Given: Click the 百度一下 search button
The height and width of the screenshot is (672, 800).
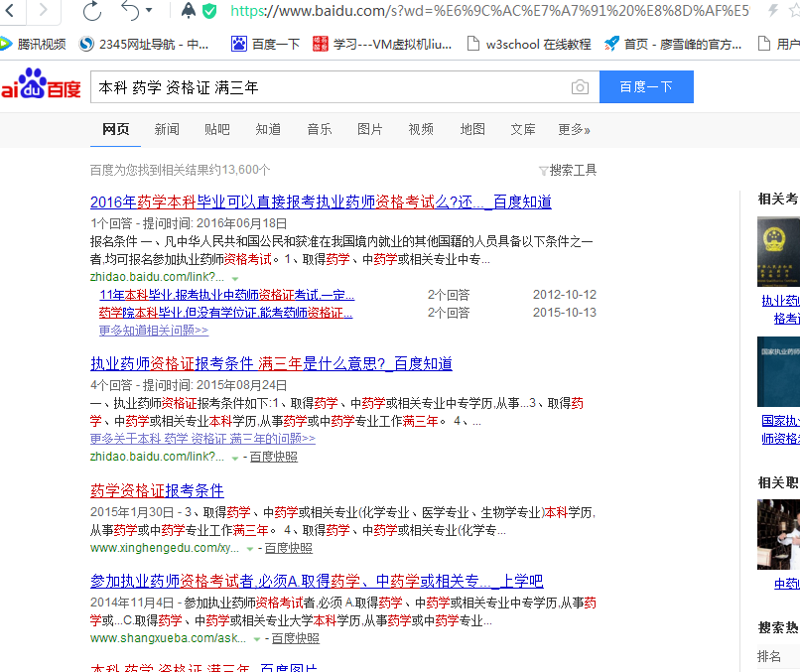Looking at the screenshot, I should pyautogui.click(x=646, y=86).
